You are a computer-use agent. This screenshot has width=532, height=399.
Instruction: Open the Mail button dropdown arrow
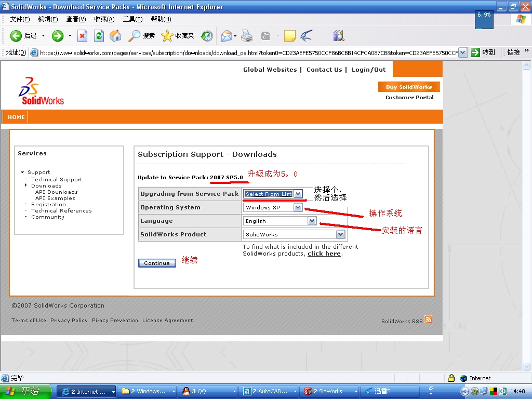[235, 36]
